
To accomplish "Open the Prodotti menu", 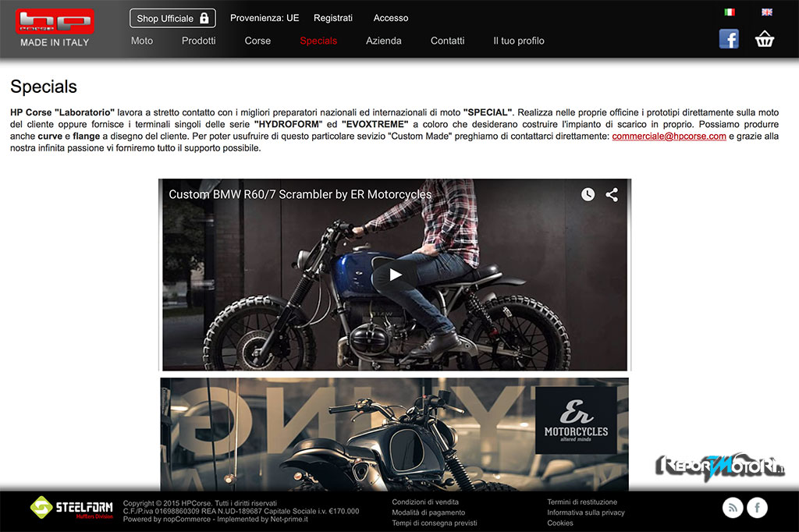I will pos(198,41).
